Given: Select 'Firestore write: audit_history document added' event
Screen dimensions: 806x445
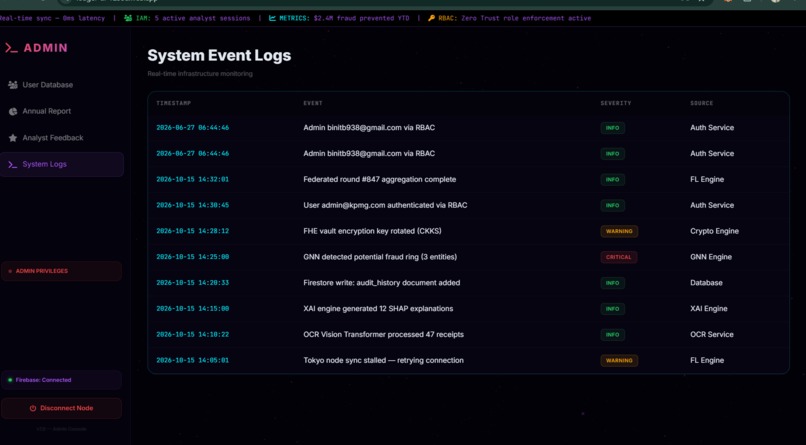Looking at the screenshot, I should point(381,283).
